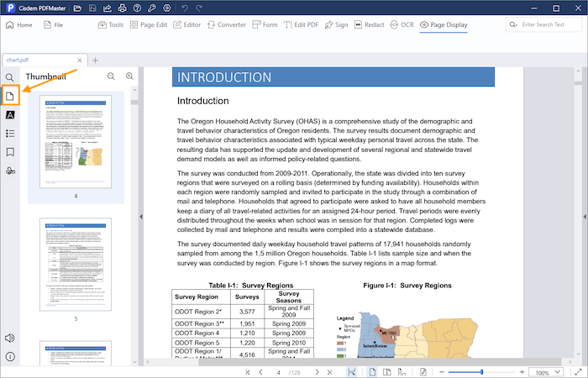Select the Page Display tab
The width and height of the screenshot is (588, 378).
coord(444,24)
